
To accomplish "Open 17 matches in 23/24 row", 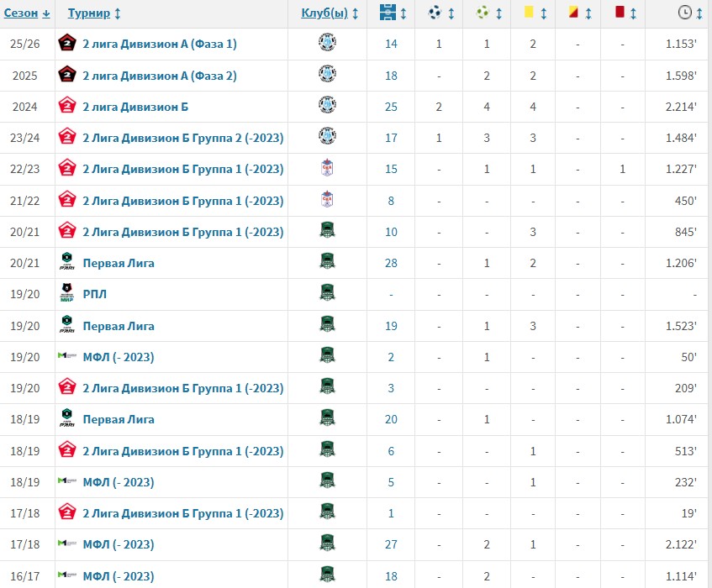I will coord(391,138).
